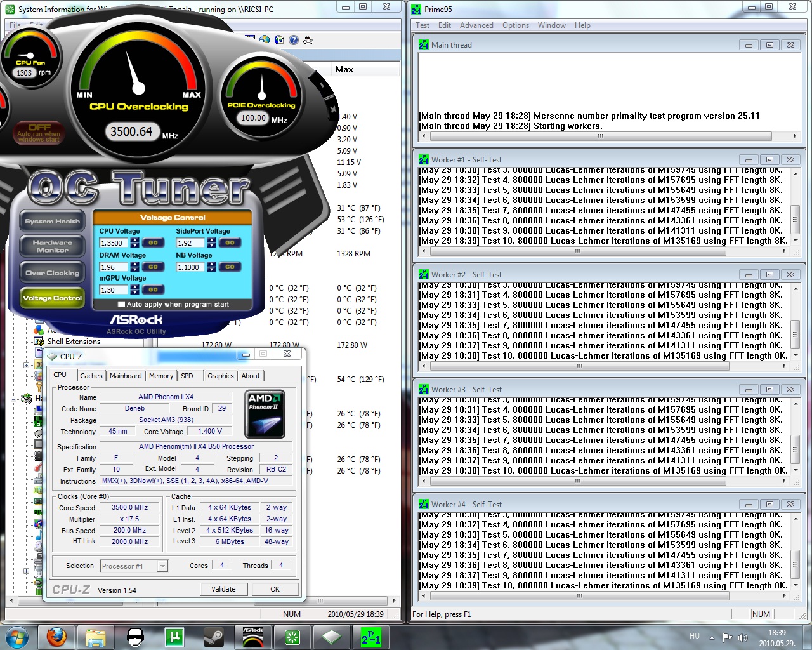Switch to CPU-Z taskbar icon
812x650 pixels.
[x=331, y=637]
